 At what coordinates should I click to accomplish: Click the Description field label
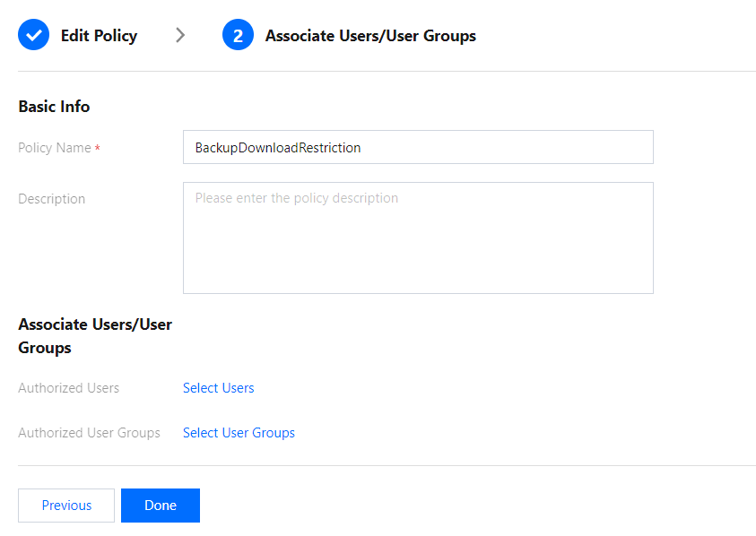(51, 199)
